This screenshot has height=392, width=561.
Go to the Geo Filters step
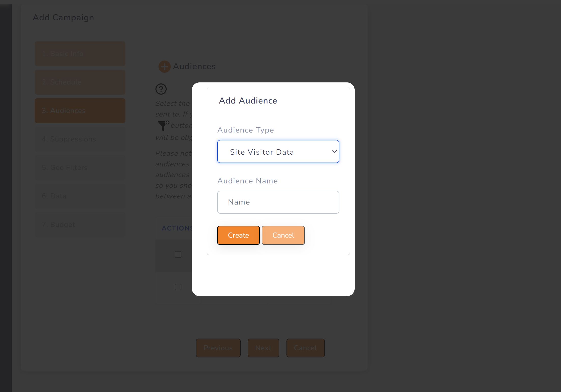80,167
